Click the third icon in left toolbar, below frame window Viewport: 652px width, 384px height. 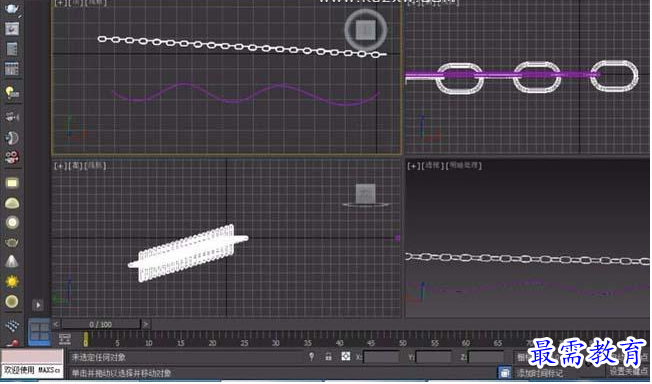point(12,49)
